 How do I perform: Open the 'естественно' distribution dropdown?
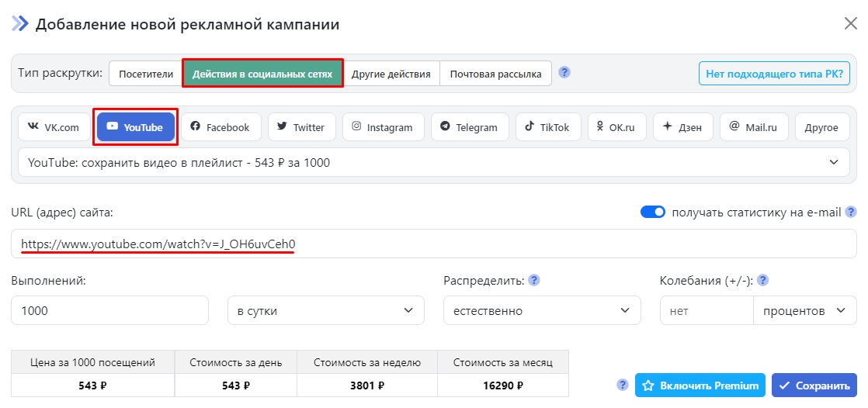coord(542,310)
